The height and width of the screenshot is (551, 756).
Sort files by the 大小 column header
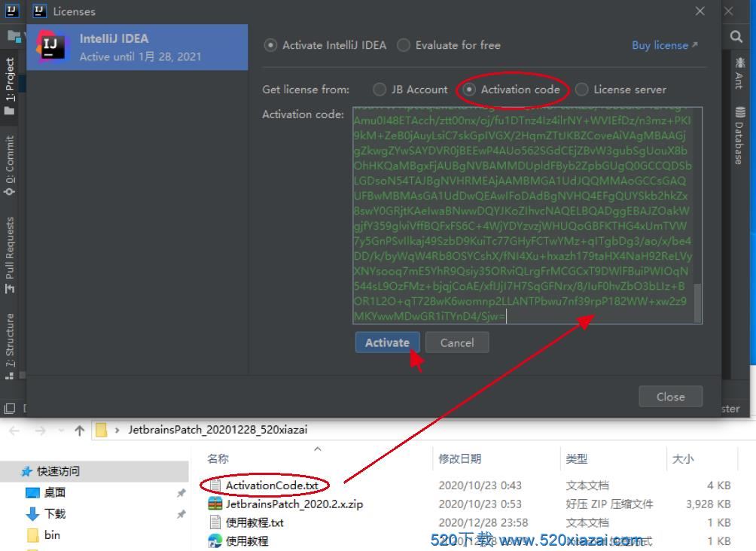[x=683, y=458]
